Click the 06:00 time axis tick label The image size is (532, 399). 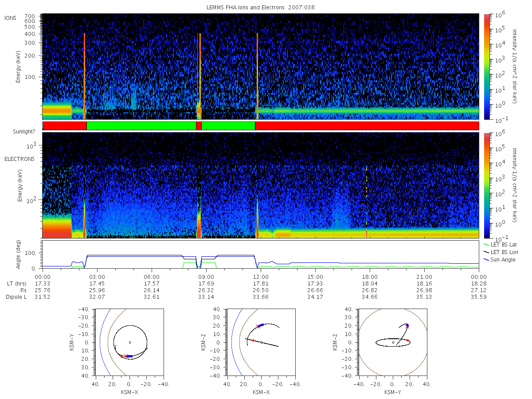[152, 276]
